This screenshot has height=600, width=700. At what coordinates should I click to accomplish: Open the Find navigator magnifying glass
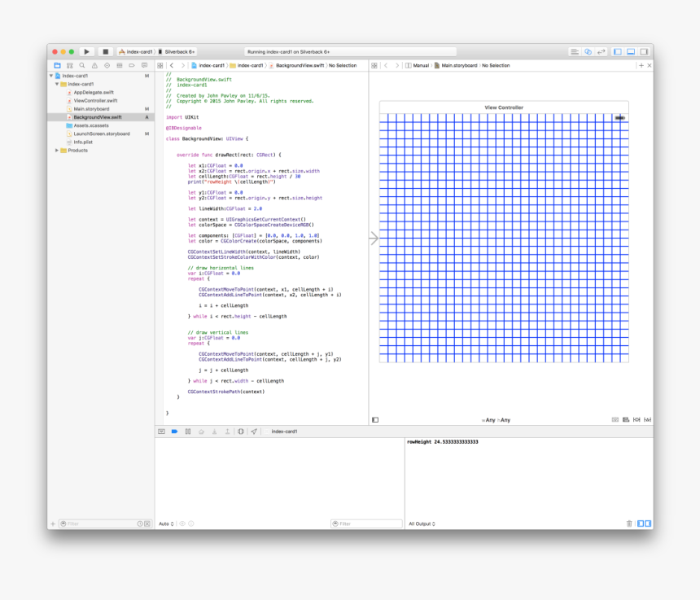tap(82, 66)
